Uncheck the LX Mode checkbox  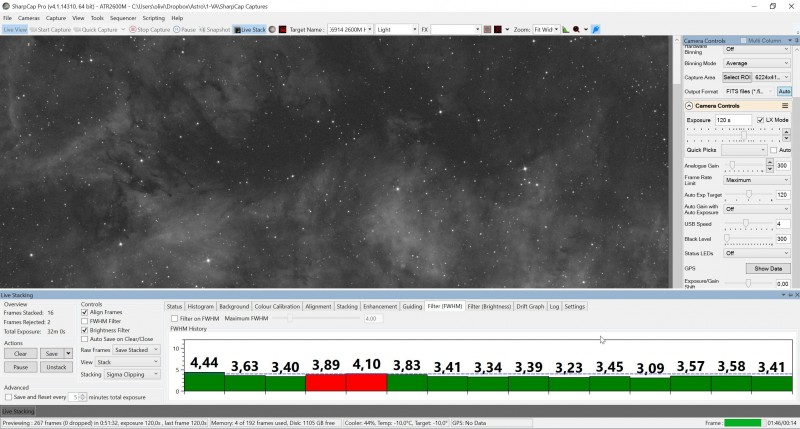click(x=760, y=120)
